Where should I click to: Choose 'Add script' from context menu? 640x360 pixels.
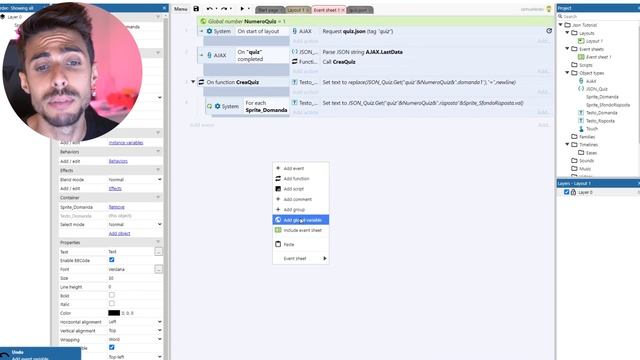(301, 189)
